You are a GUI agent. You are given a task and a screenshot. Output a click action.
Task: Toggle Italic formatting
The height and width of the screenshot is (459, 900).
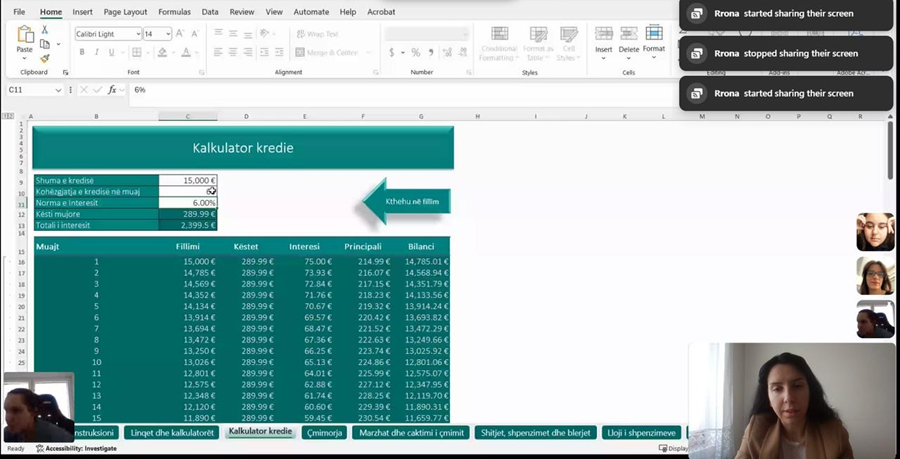[x=97, y=53]
